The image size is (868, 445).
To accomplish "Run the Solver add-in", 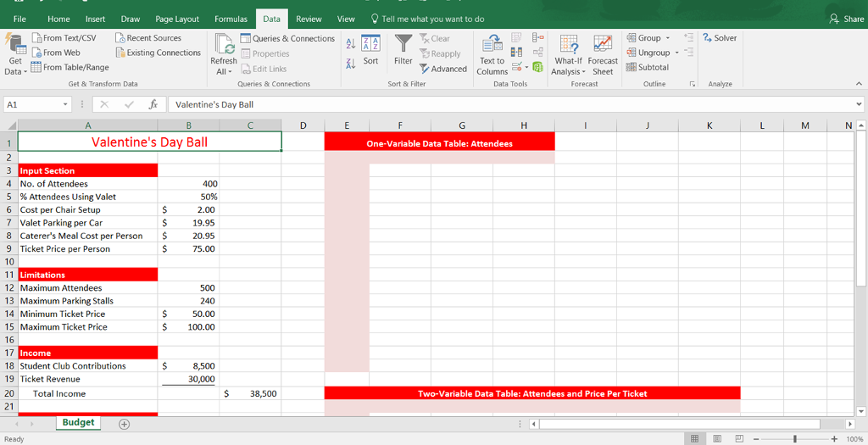I will click(x=720, y=38).
